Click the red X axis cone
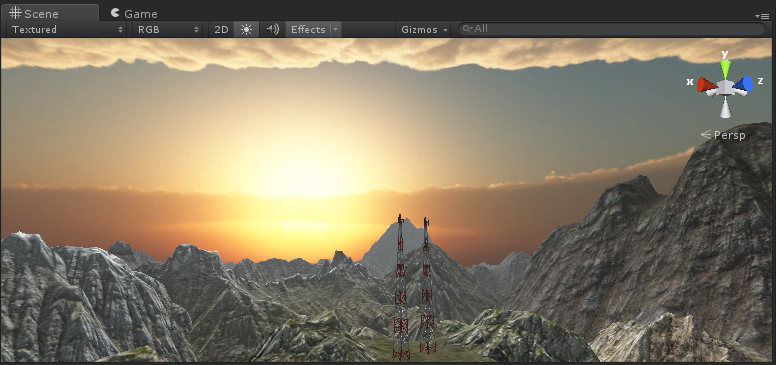 (707, 85)
